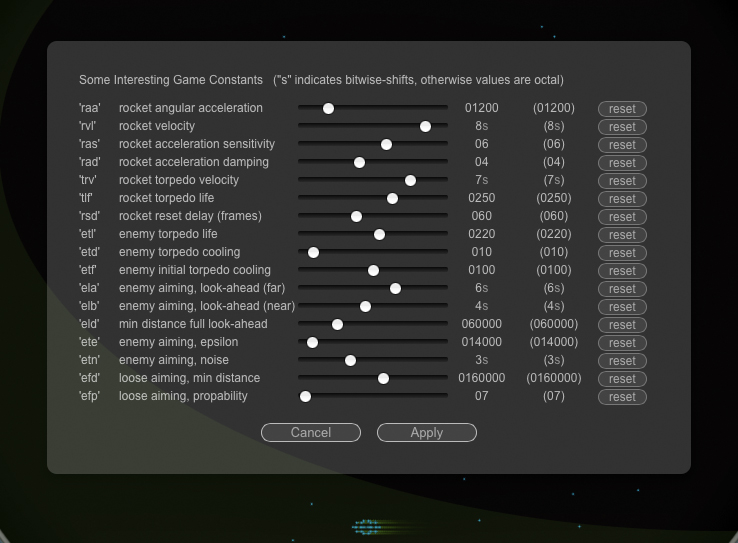Viewport: 738px width, 543px height.
Task: Click the label 'enemy aiming, noise'
Action: click(x=174, y=360)
